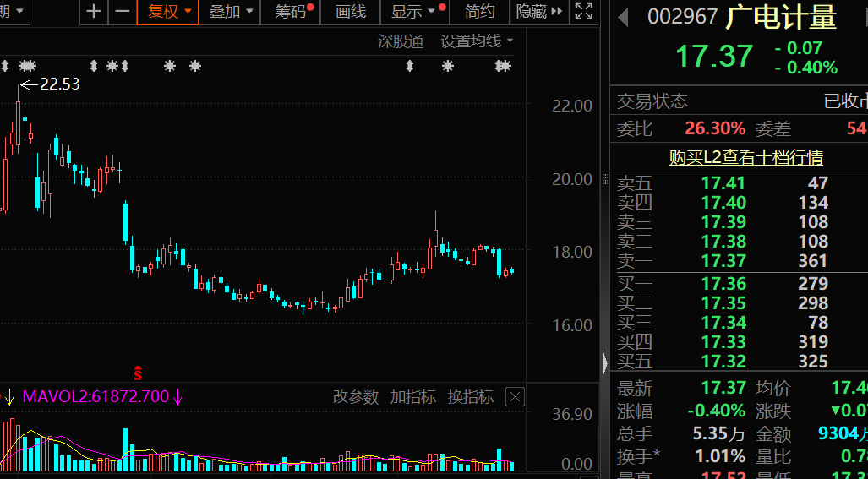Go to previous stock with left arrow

coord(624,18)
